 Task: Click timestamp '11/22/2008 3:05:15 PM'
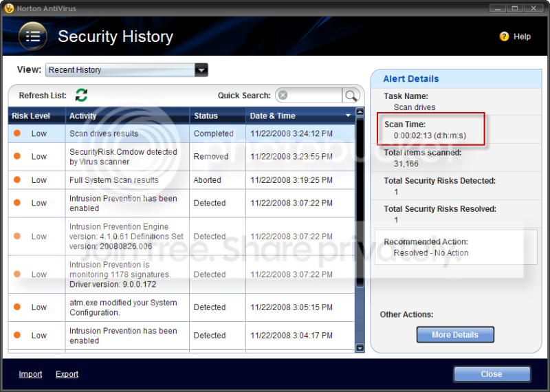[x=291, y=307]
